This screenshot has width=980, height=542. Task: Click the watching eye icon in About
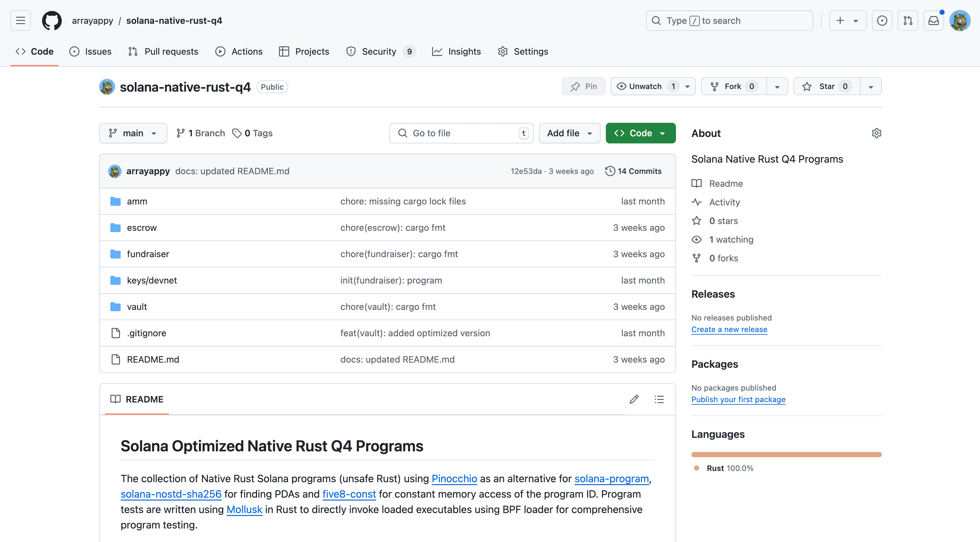(697, 239)
